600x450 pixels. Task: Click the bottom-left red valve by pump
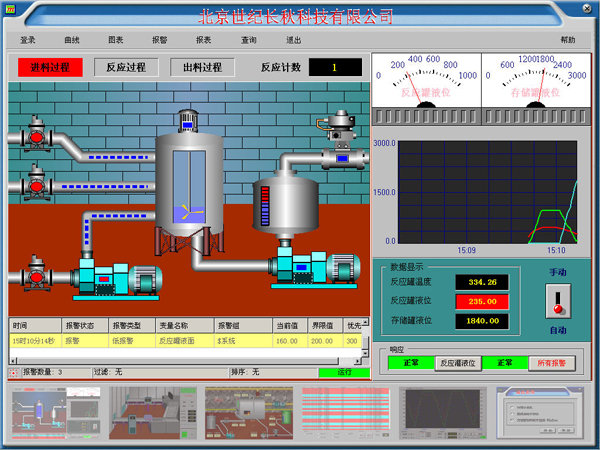coord(36,273)
